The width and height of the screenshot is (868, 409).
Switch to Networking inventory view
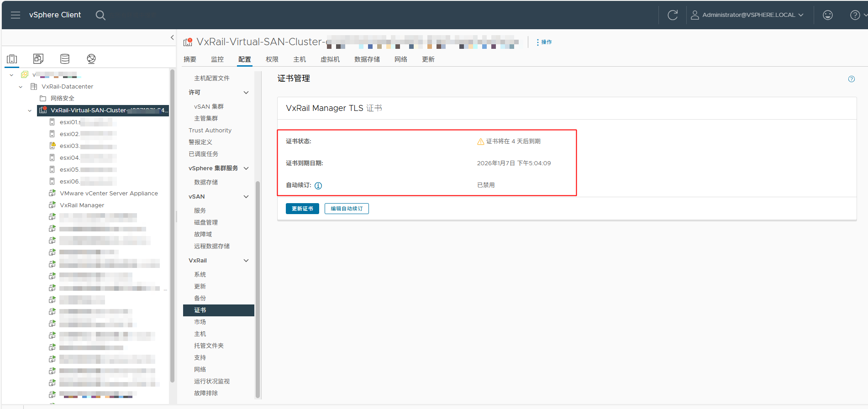tap(91, 59)
